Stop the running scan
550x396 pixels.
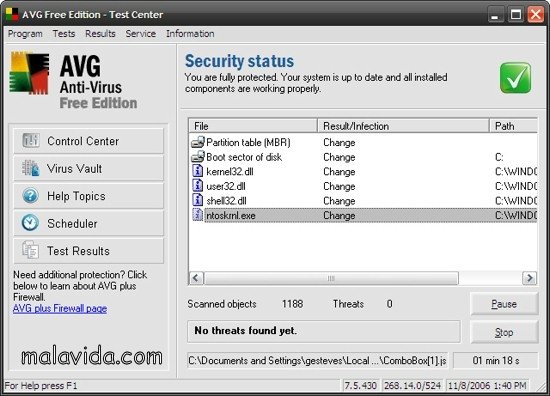pyautogui.click(x=504, y=332)
